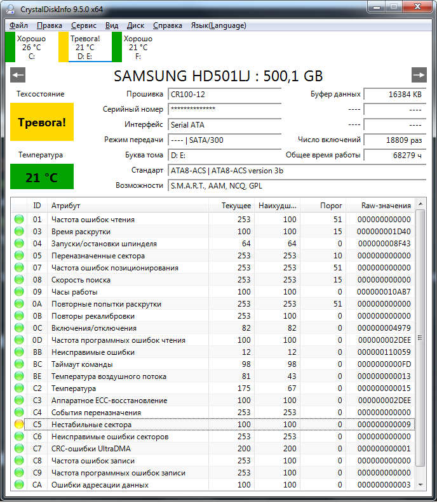Screen dimensions: 437x504
Task: Open the Вид menu
Action: [112, 25]
